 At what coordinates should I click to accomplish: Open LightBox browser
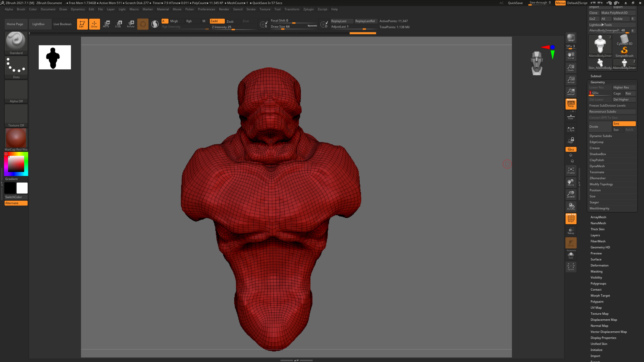(39, 24)
